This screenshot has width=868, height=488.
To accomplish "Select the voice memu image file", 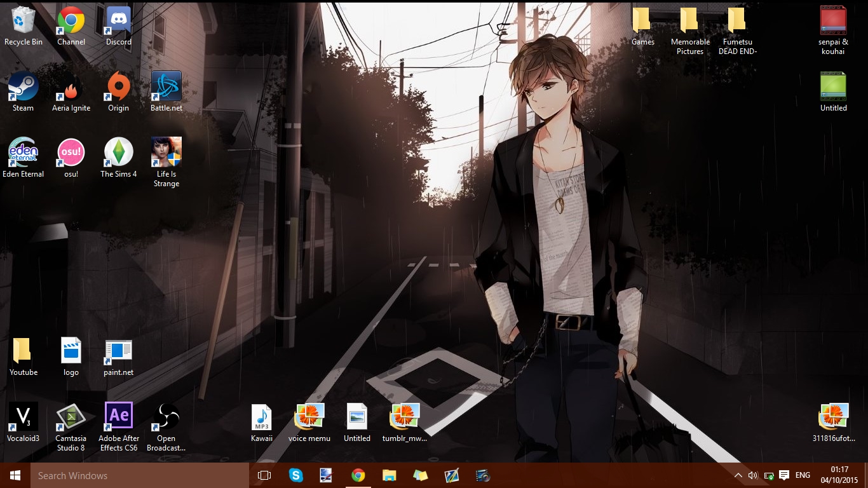I will click(x=309, y=423).
